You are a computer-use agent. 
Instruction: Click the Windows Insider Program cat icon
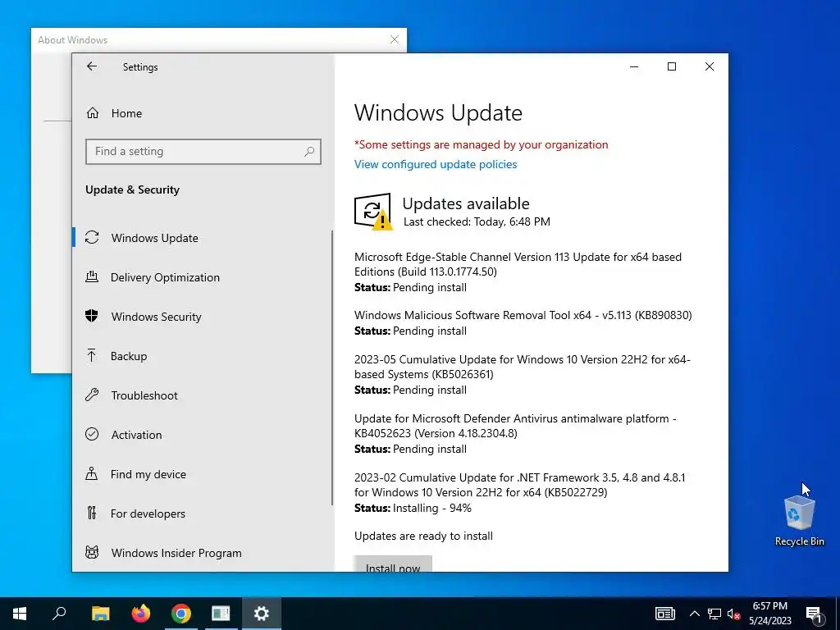pos(92,552)
